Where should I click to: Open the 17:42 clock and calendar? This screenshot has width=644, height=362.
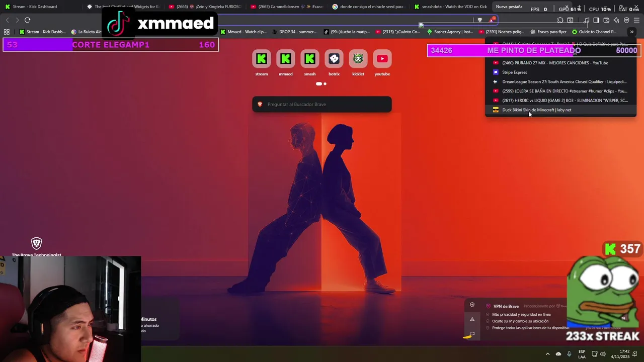click(x=620, y=354)
